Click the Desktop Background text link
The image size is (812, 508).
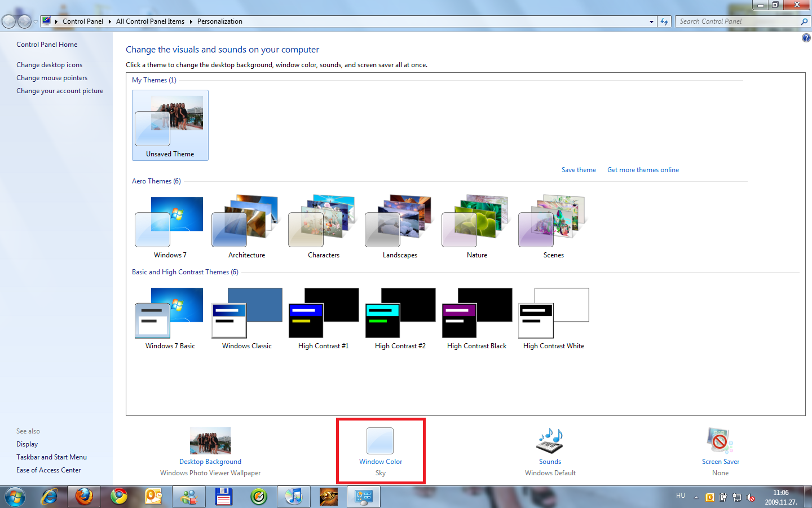pyautogui.click(x=210, y=462)
